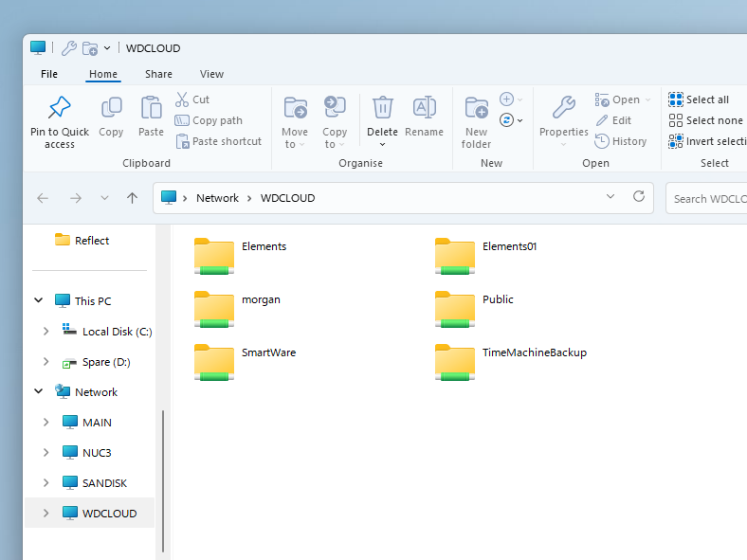Click WDCLOUD breadcrumb in address bar
The image size is (747, 560).
pos(287,198)
